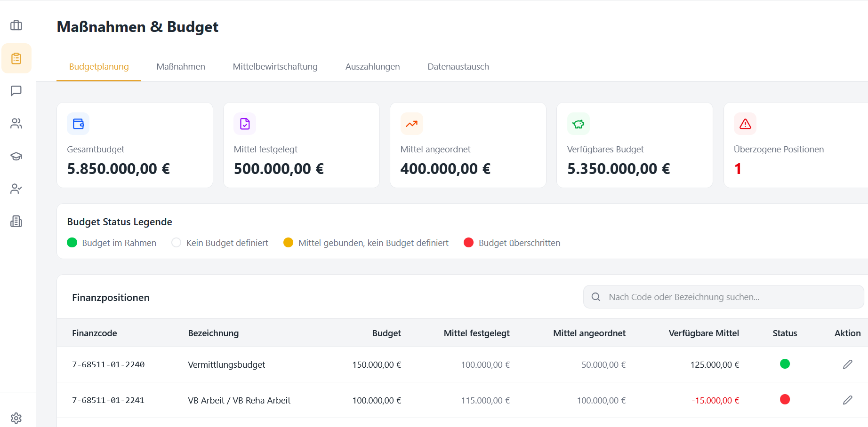Open the chat messages sidebar icon
Viewport: 868px width, 427px height.
[16, 91]
